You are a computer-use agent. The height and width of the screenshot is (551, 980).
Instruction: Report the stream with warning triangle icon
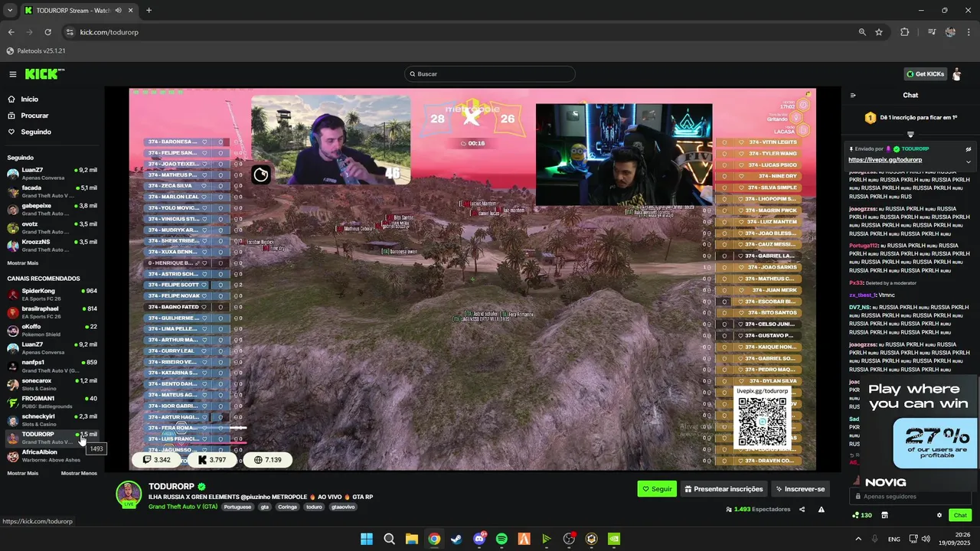822,510
